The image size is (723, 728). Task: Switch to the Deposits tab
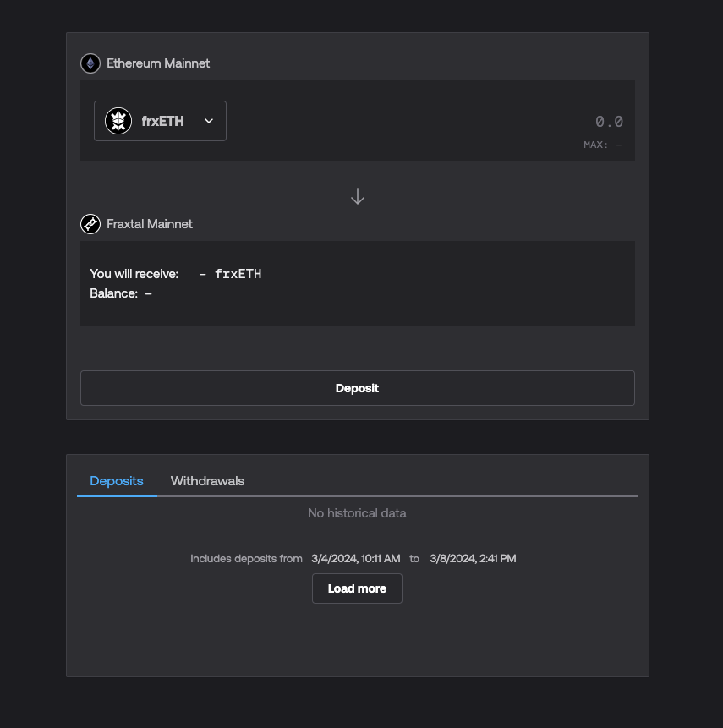pos(117,481)
